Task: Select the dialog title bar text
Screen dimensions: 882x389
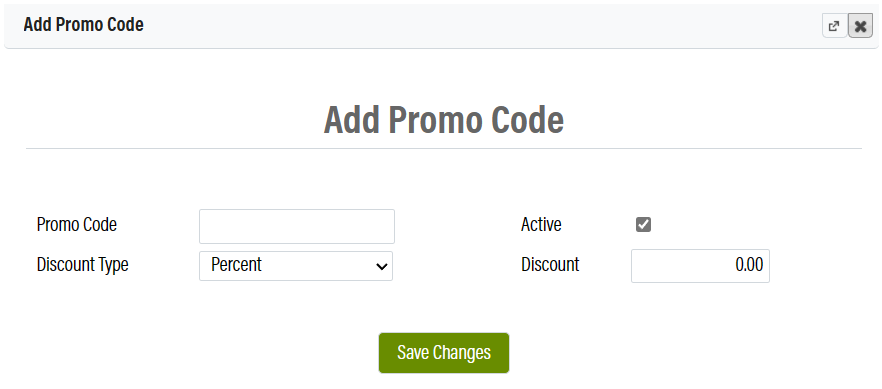Action: pyautogui.click(x=83, y=25)
